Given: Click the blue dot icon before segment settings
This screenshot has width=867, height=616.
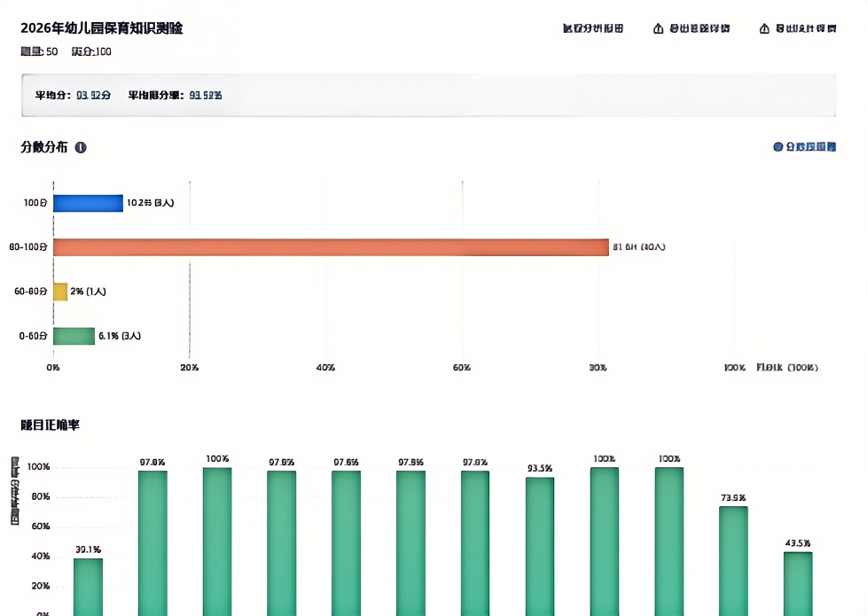Looking at the screenshot, I should point(778,146).
